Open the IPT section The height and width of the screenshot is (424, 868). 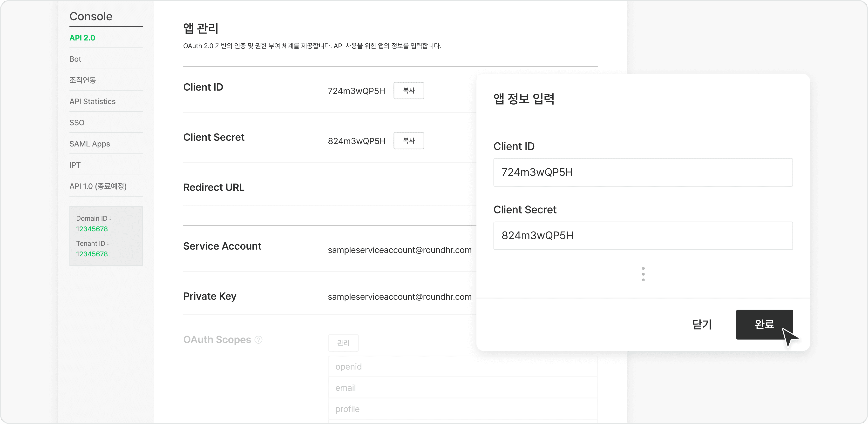(75, 165)
